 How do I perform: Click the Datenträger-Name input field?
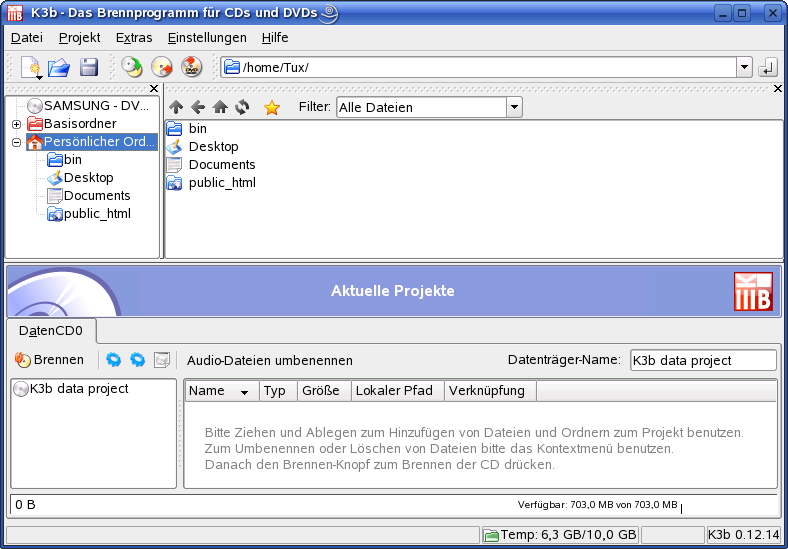pos(703,360)
